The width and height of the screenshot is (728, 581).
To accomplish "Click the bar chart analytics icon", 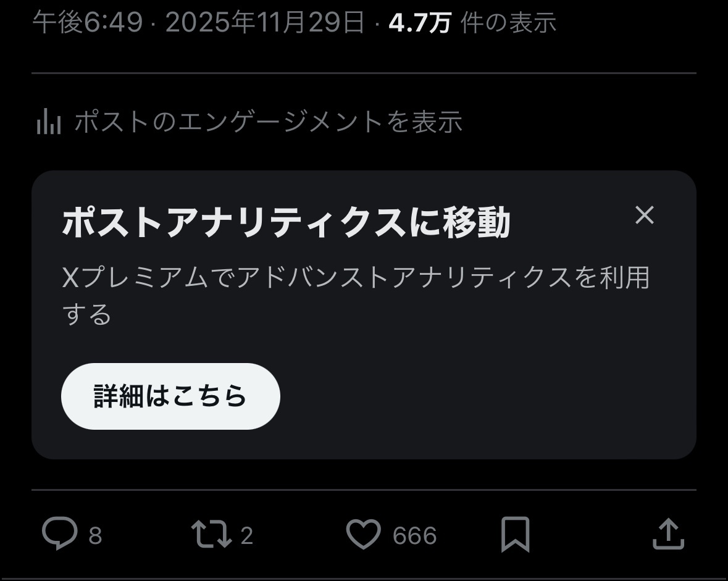I will click(49, 121).
